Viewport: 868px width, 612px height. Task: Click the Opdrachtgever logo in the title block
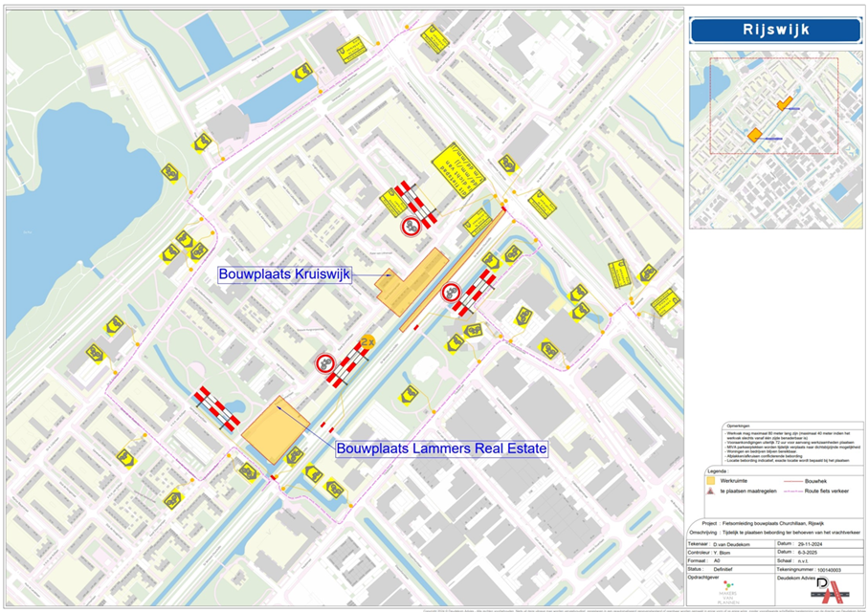(x=727, y=590)
